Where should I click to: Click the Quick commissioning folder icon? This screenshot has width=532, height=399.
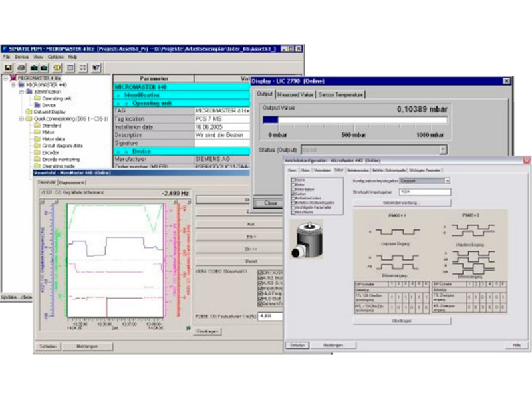[29, 119]
